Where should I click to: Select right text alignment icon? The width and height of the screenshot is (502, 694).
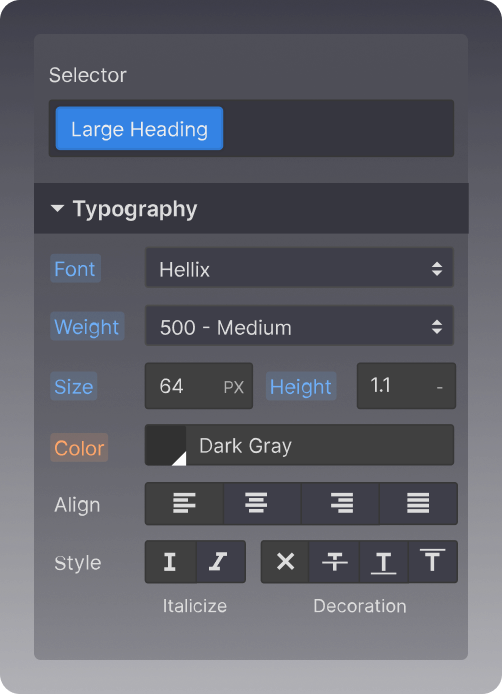[340, 503]
